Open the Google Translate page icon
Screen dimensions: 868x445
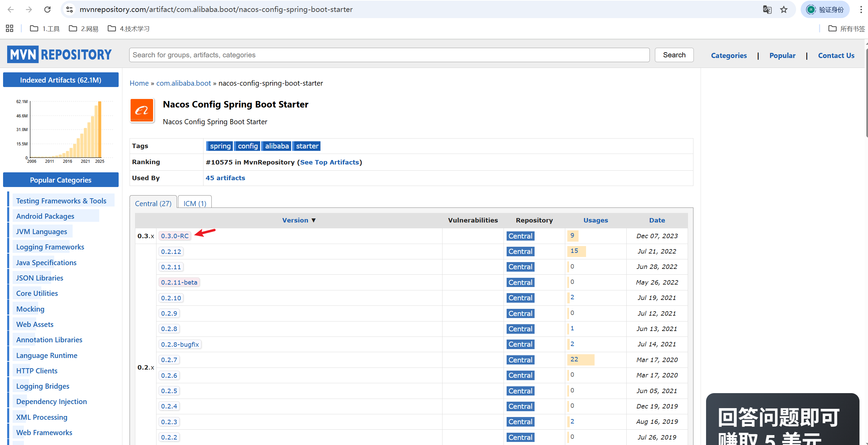(x=767, y=10)
